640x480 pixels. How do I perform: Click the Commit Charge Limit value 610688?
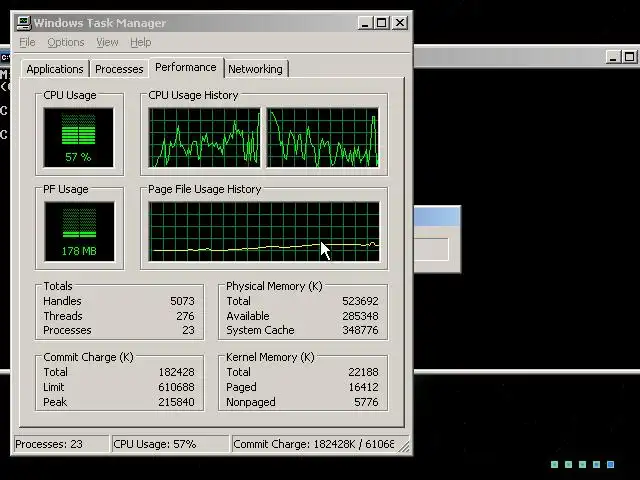tap(176, 387)
